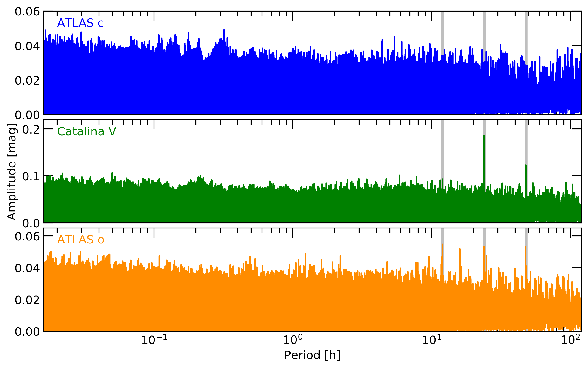Click the 0.2 label in the Catalina V panel

pyautogui.click(x=31, y=129)
